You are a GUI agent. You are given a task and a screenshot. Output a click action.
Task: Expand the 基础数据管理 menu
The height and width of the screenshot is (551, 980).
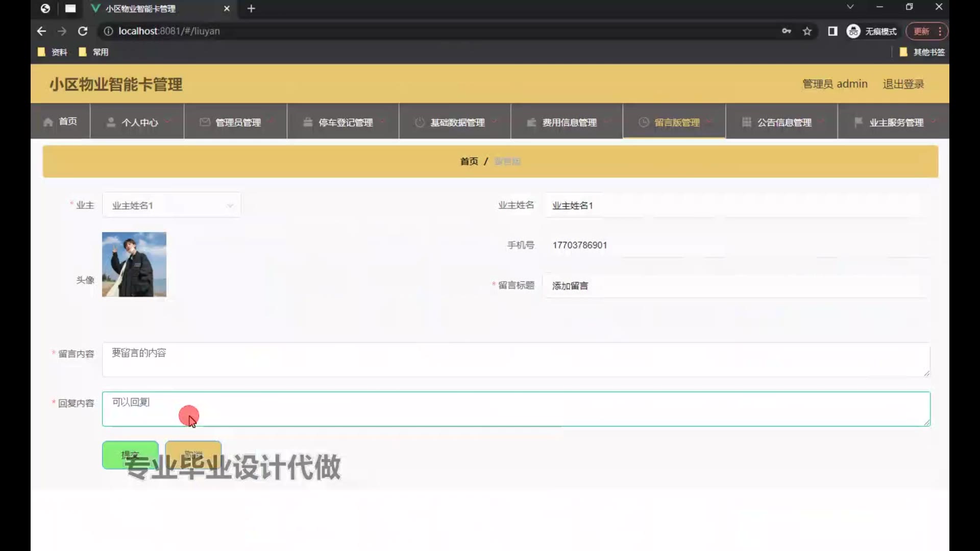(457, 122)
